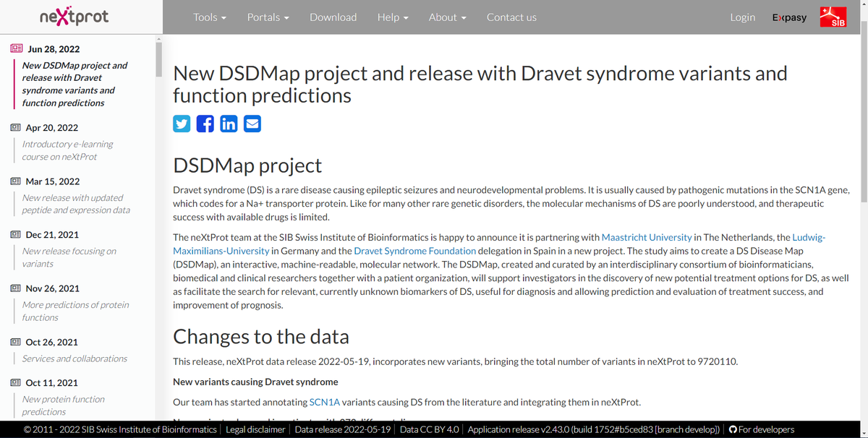Click the newspaper icon beside Jun 28, 2022
The image size is (868, 438).
click(16, 48)
